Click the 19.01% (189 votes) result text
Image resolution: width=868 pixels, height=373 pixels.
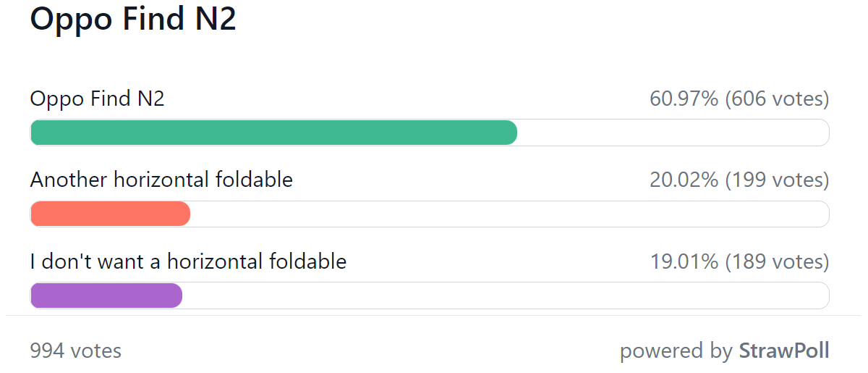739,261
